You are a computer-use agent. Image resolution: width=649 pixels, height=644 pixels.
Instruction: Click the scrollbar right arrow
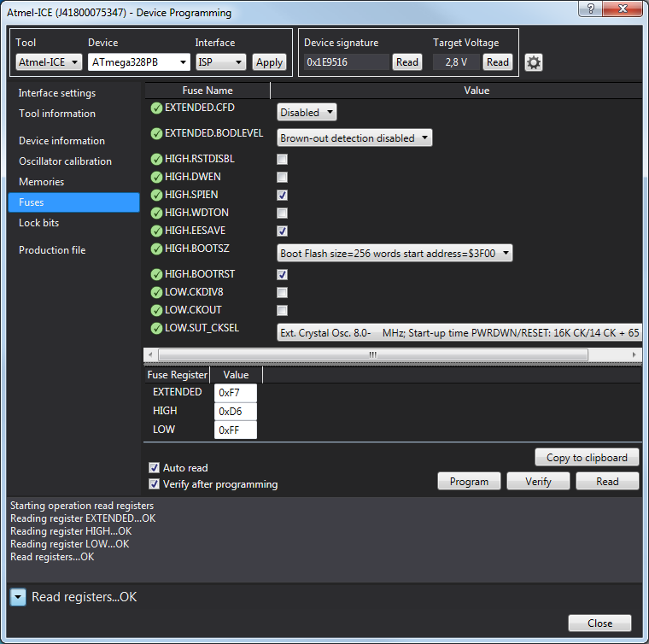click(634, 354)
